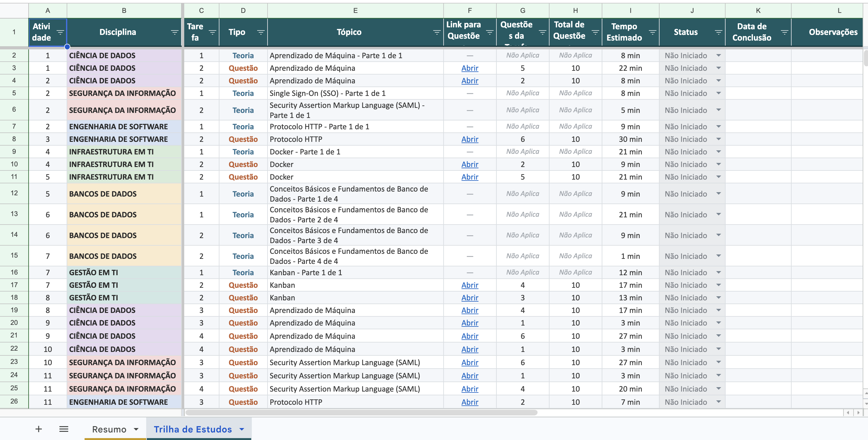Image resolution: width=868 pixels, height=440 pixels.
Task: Open filter menu for Atividade column
Action: [x=60, y=32]
